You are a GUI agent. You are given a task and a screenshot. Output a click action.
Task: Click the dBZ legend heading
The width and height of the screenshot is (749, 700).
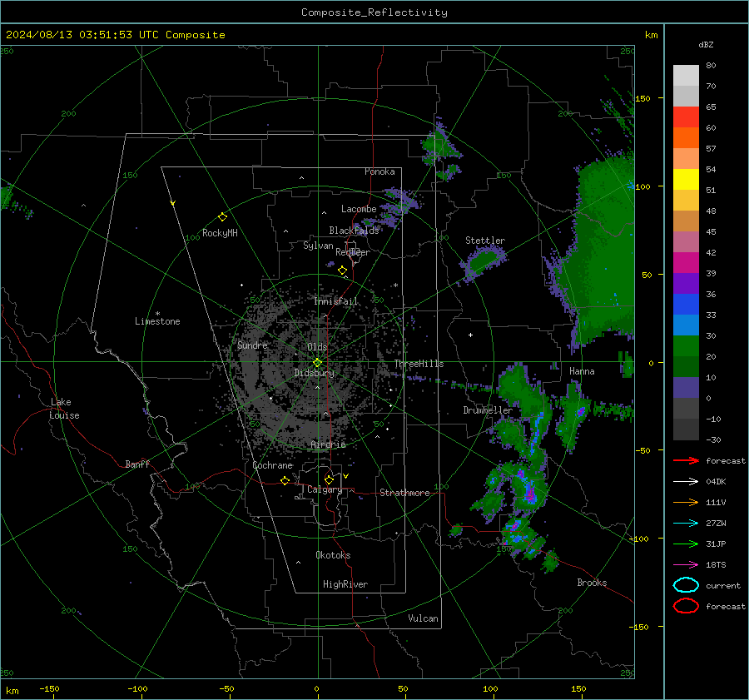tap(706, 45)
